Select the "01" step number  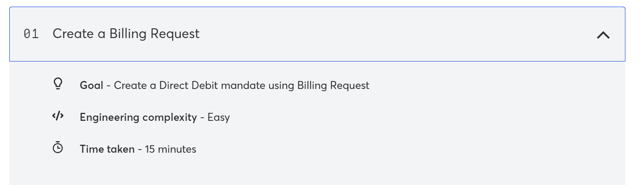(31, 34)
